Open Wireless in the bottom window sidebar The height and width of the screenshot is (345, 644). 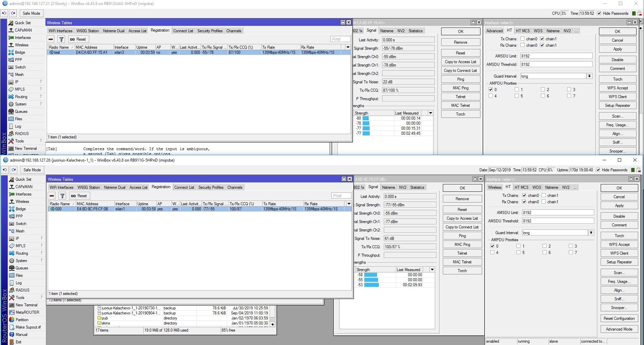[x=22, y=202]
